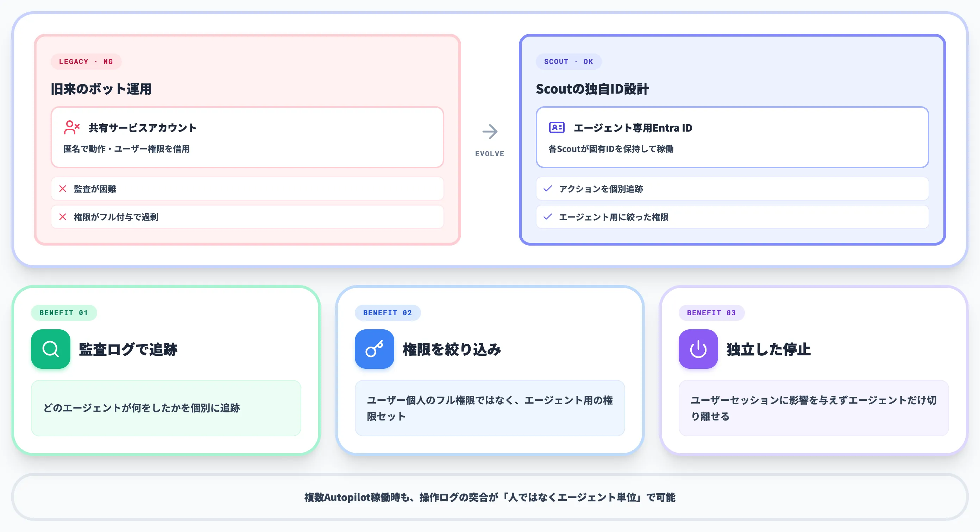Click the green magnifier search icon
Viewport: 980px width, 532px height.
pos(51,349)
